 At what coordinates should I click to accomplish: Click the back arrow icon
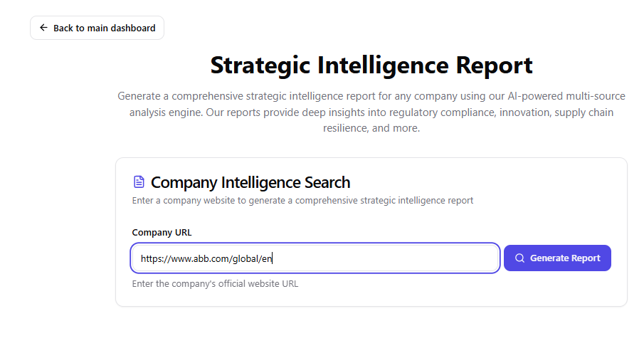click(x=43, y=28)
